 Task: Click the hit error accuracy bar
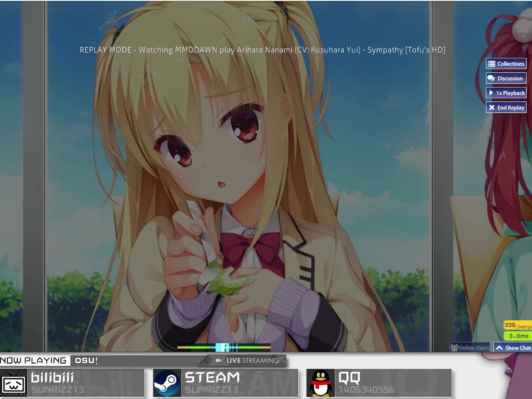224,347
